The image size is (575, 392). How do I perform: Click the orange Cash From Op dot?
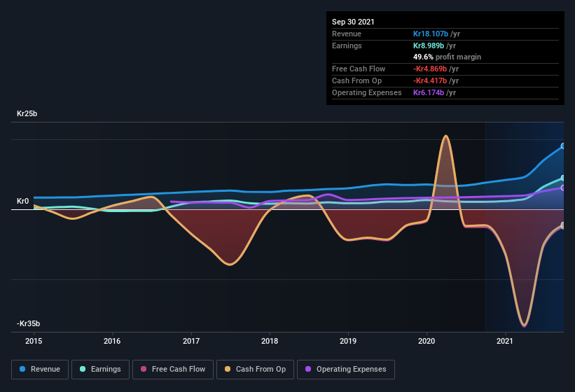click(228, 369)
